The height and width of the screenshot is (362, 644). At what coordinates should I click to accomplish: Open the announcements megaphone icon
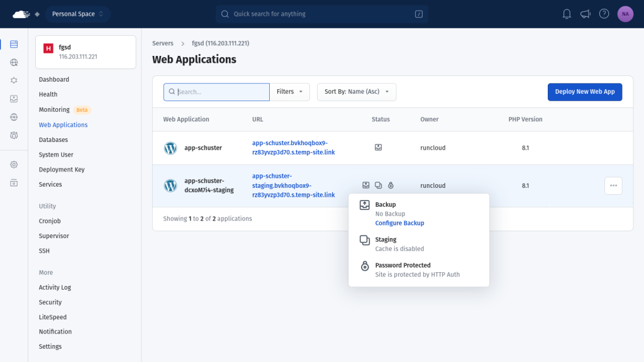point(586,14)
